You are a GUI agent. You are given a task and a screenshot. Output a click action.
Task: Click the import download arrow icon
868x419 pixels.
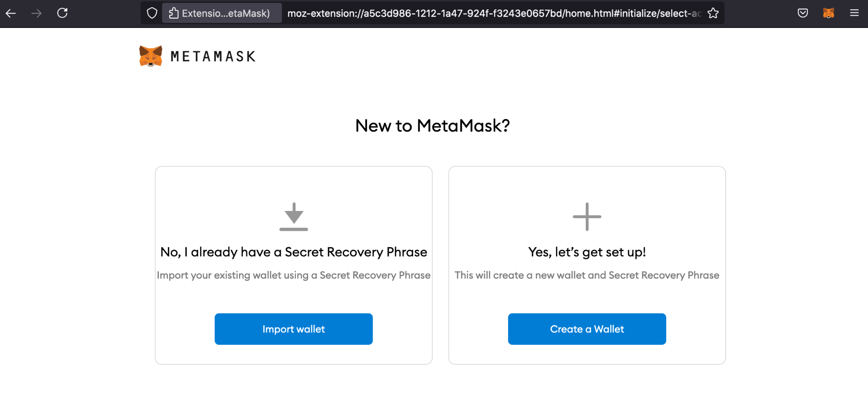tap(294, 216)
